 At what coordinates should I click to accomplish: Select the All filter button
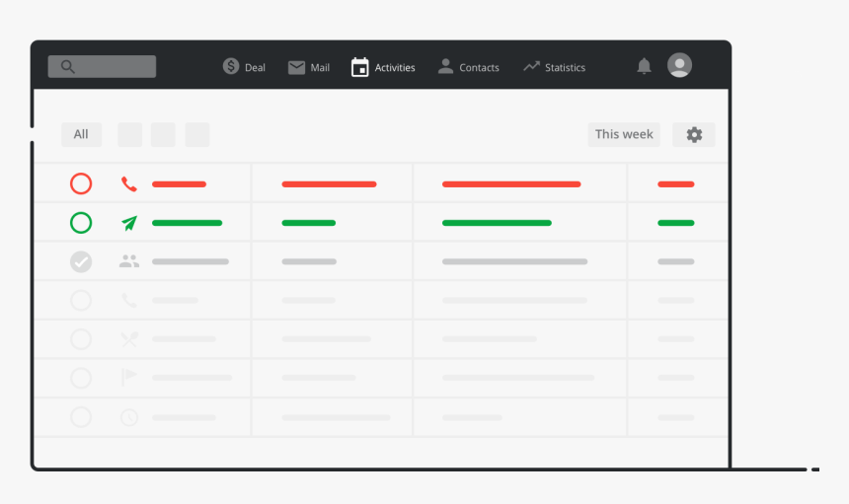tap(81, 134)
